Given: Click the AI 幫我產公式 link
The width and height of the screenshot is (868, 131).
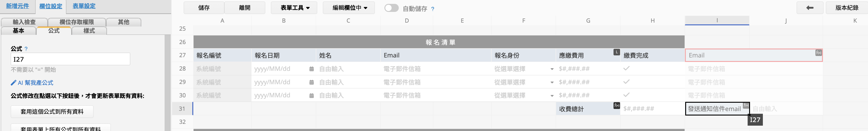Looking at the screenshot, I should (32, 83).
